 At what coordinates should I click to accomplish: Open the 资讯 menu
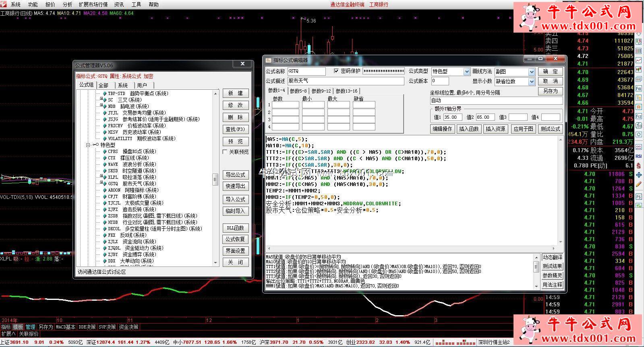[x=119, y=4]
